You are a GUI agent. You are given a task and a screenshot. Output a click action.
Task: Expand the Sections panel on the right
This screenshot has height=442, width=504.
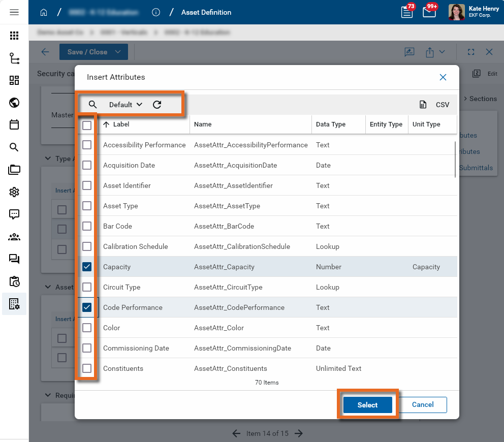pyautogui.click(x=479, y=99)
